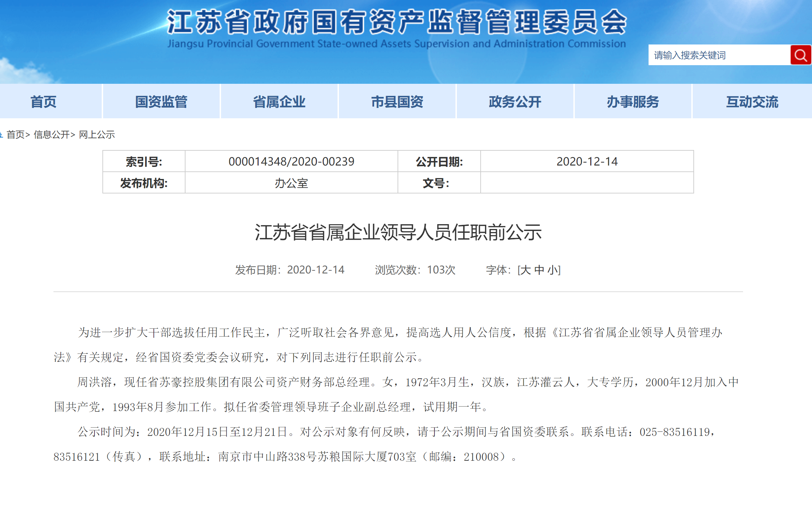This screenshot has width=812, height=509.
Task: Set font size to 中 (medium)
Action: tap(539, 270)
